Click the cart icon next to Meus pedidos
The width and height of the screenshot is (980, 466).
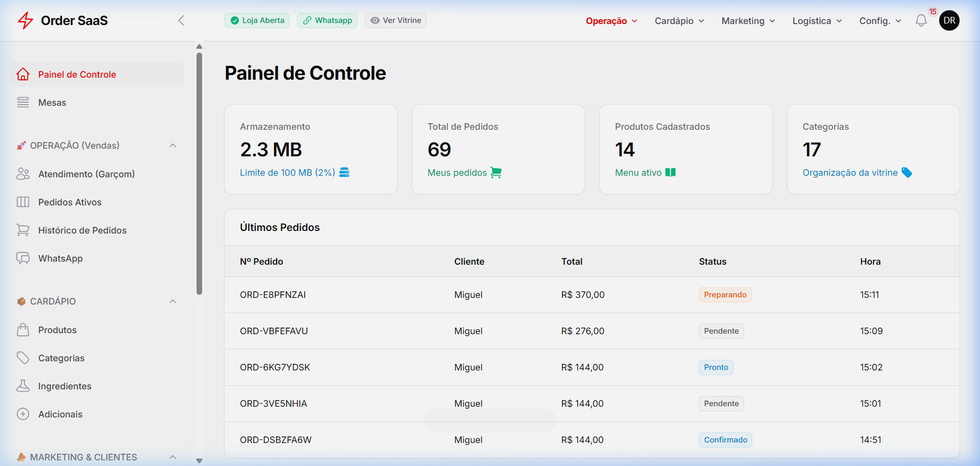(496, 173)
